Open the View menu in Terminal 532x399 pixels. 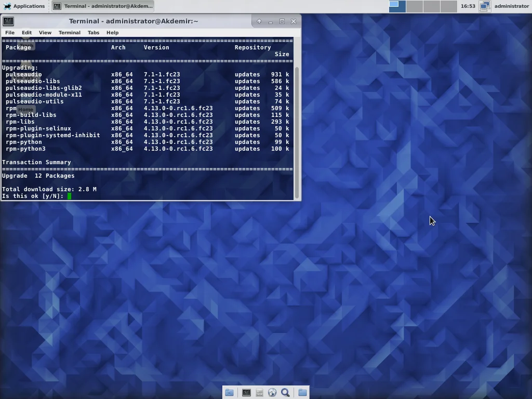pyautogui.click(x=45, y=33)
